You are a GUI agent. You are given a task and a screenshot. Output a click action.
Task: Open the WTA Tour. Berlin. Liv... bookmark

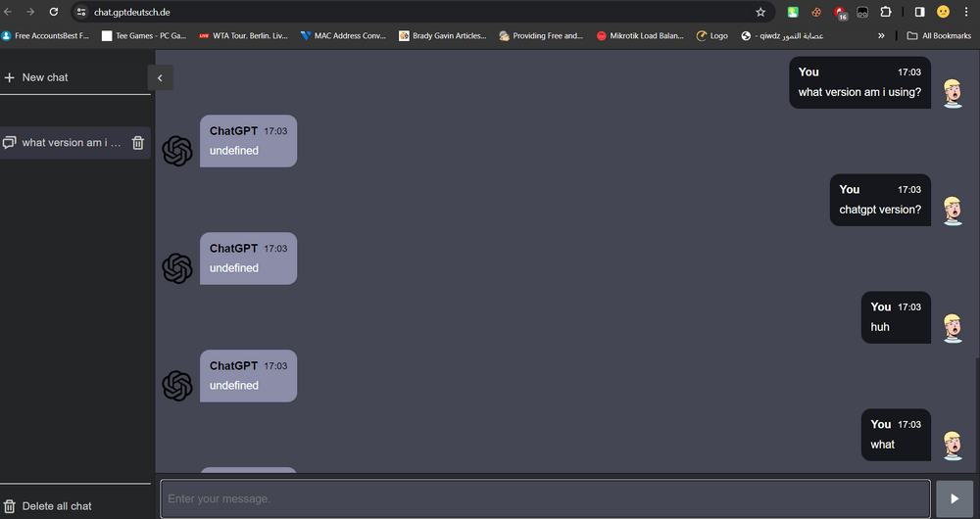243,35
